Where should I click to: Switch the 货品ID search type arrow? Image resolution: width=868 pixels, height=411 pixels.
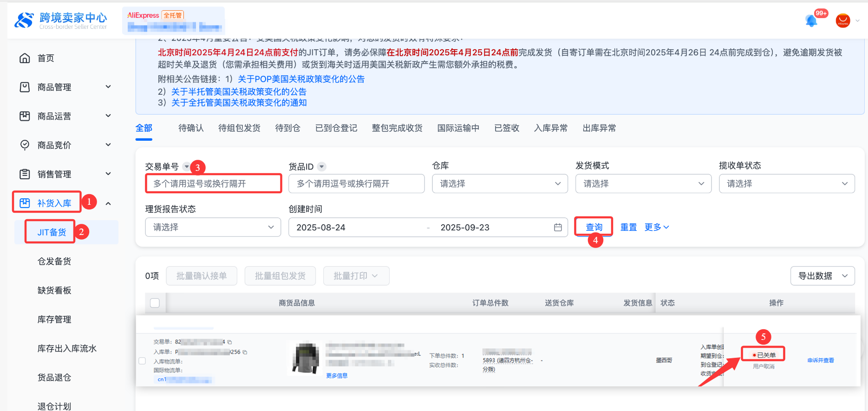(x=322, y=166)
